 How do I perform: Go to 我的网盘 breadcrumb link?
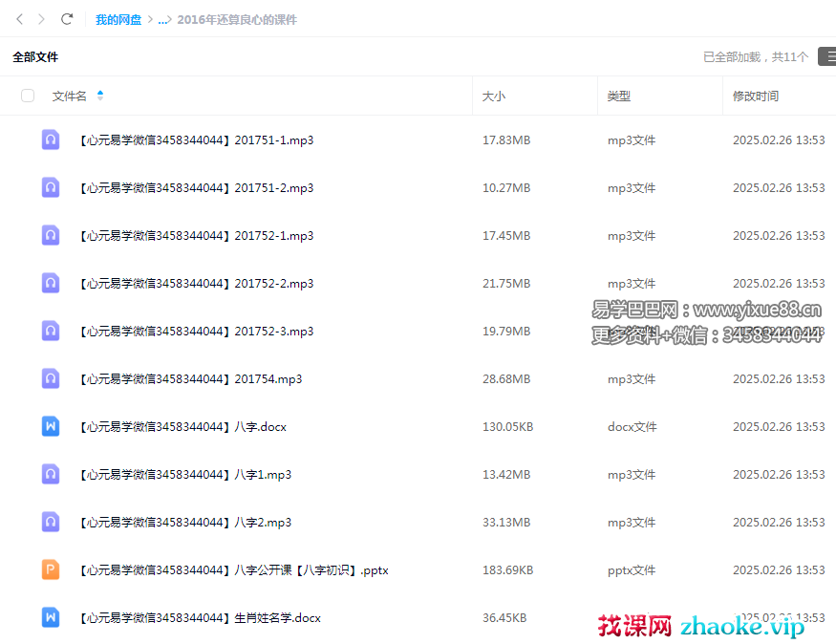118,19
